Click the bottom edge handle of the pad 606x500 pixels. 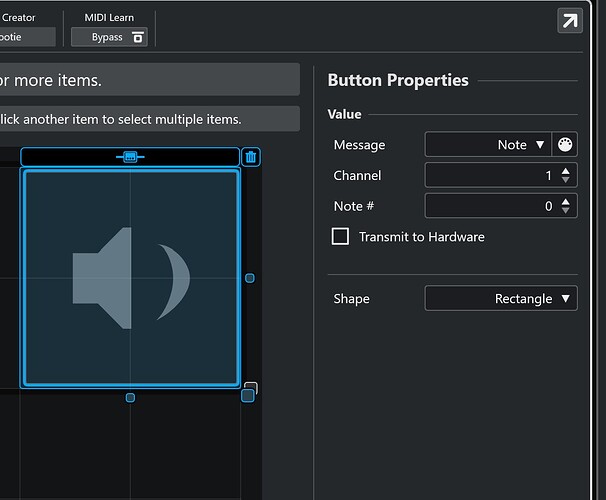[x=130, y=398]
